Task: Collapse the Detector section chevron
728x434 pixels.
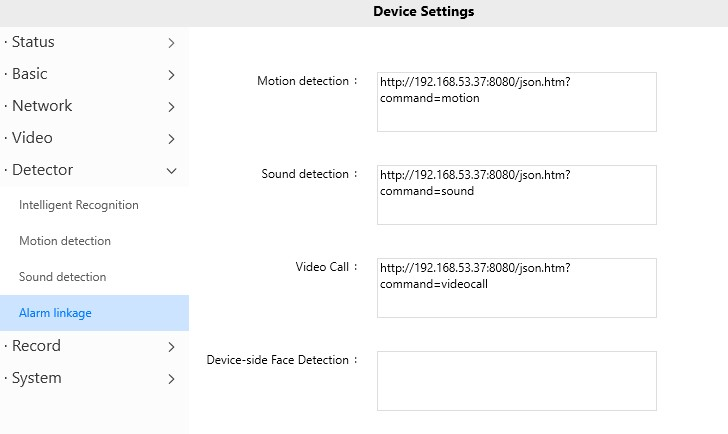Action: (x=172, y=171)
